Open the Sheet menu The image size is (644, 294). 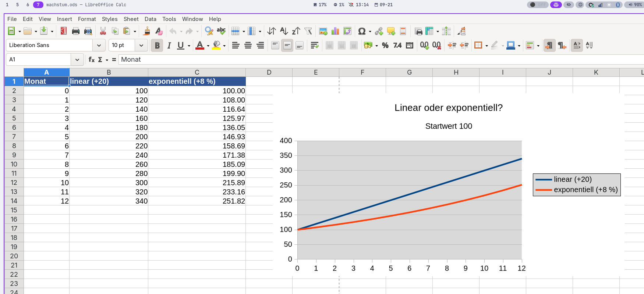coord(131,19)
